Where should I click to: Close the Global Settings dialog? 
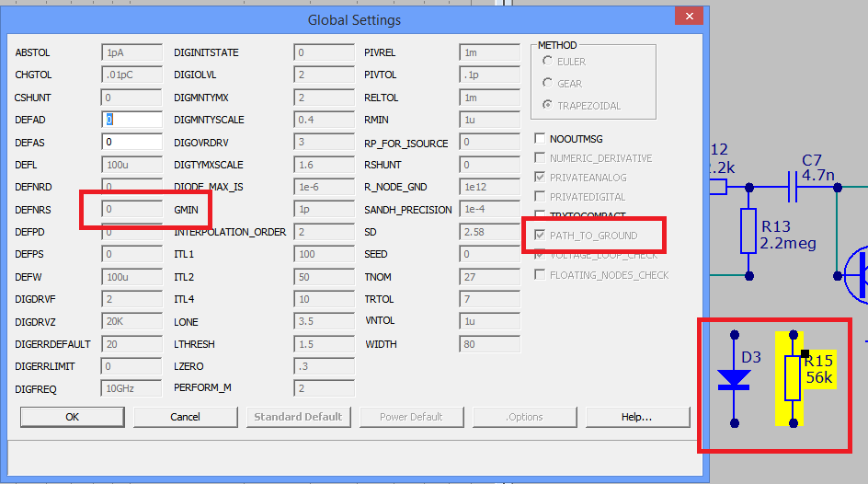(687, 17)
